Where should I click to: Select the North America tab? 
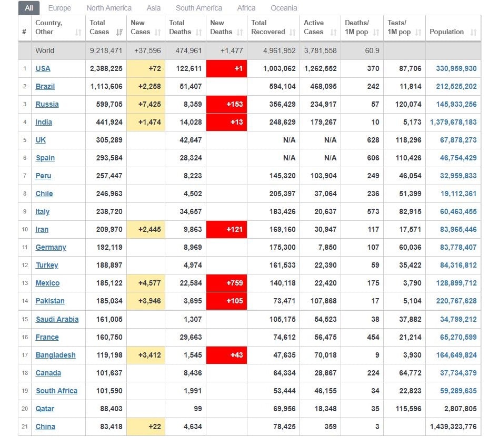point(109,8)
